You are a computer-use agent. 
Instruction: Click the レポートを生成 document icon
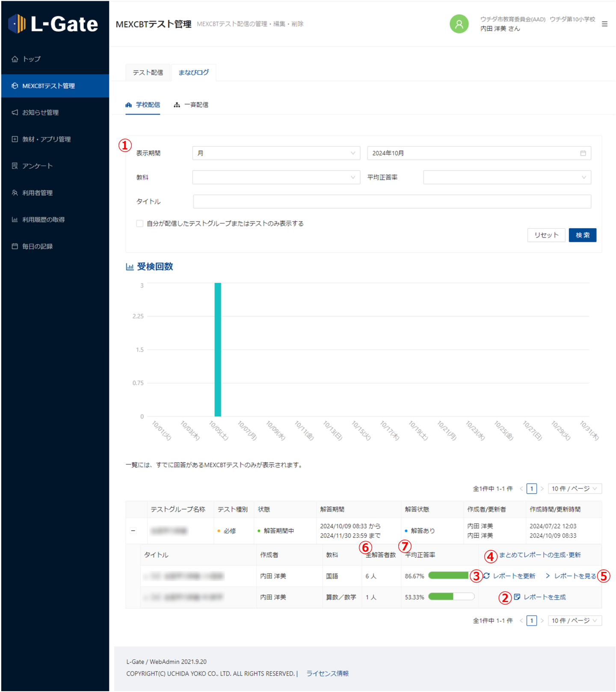coord(517,597)
